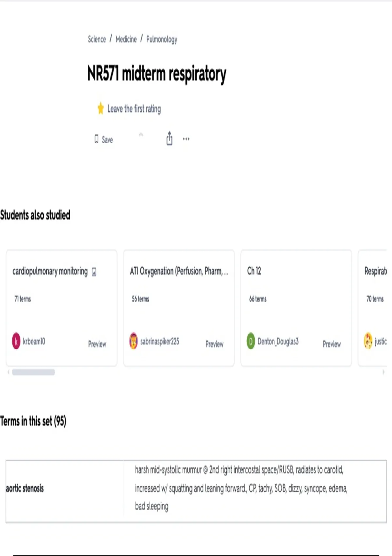The image size is (392, 556).
Task: Preview the Ch 12 set
Action: point(332,344)
